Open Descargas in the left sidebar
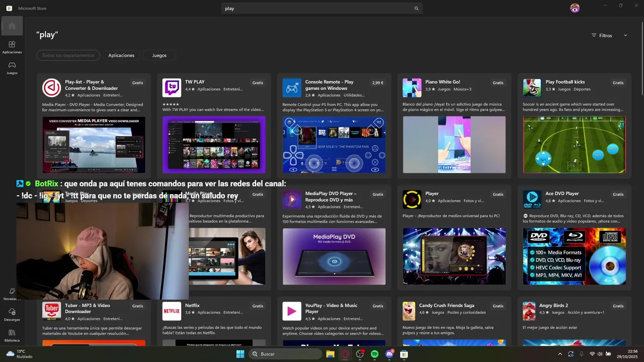The image size is (644, 362). pyautogui.click(x=12, y=315)
